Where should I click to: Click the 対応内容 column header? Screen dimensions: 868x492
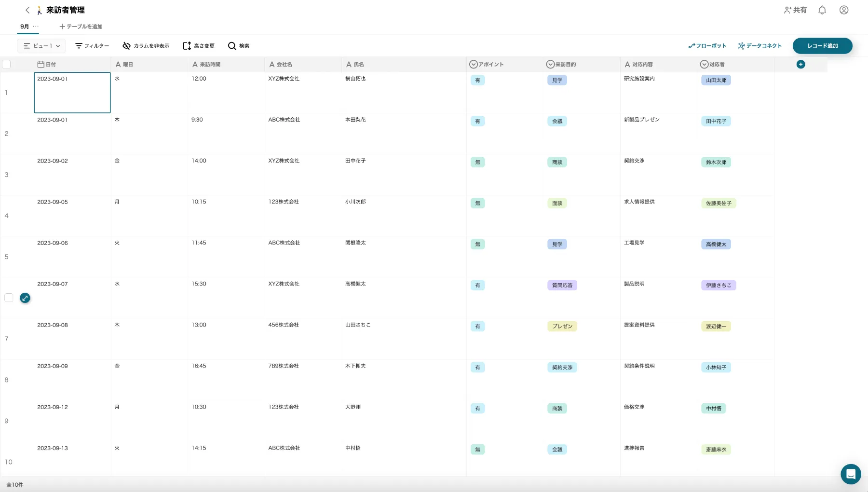(659, 64)
